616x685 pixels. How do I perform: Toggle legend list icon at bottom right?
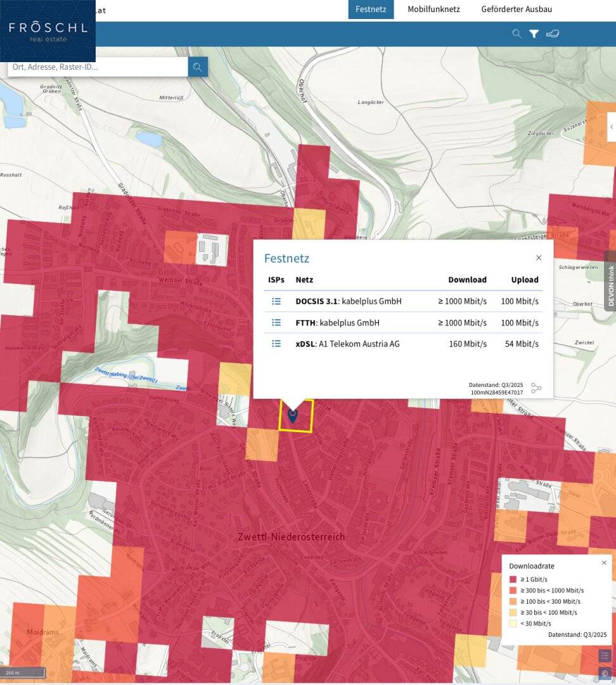coord(605,656)
